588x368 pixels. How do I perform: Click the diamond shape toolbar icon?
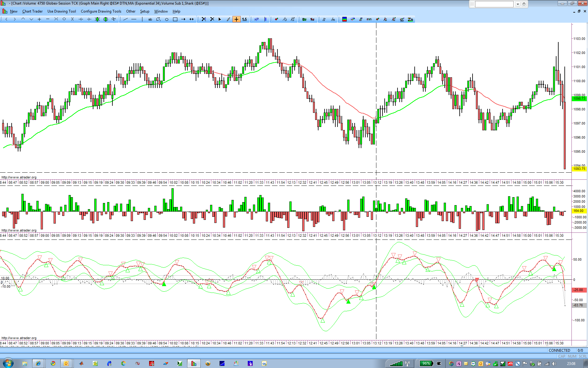point(64,19)
